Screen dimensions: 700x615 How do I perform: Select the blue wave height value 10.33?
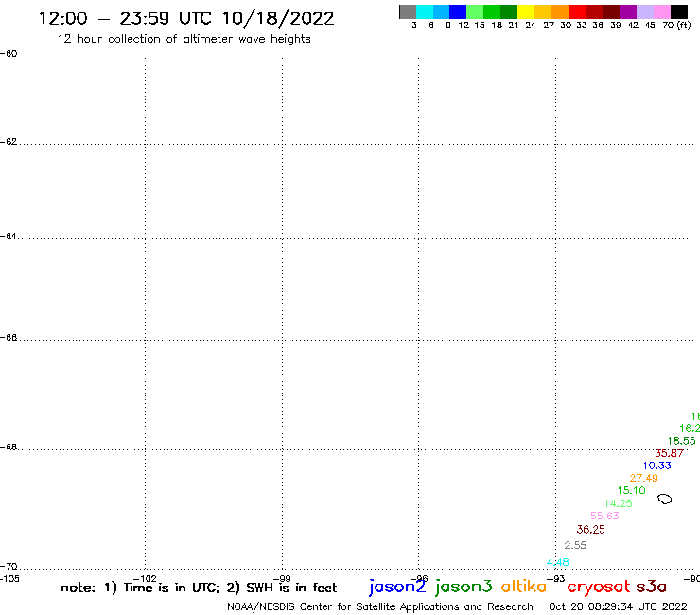click(657, 466)
